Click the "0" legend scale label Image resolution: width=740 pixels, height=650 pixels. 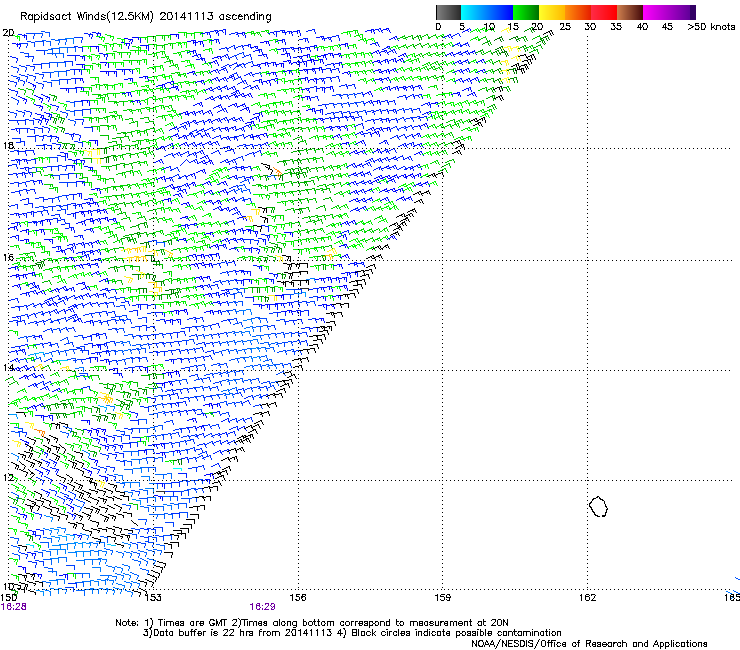pos(438,27)
